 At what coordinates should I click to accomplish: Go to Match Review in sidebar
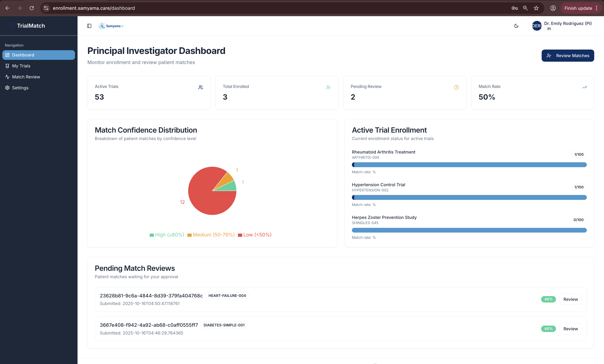(26, 77)
